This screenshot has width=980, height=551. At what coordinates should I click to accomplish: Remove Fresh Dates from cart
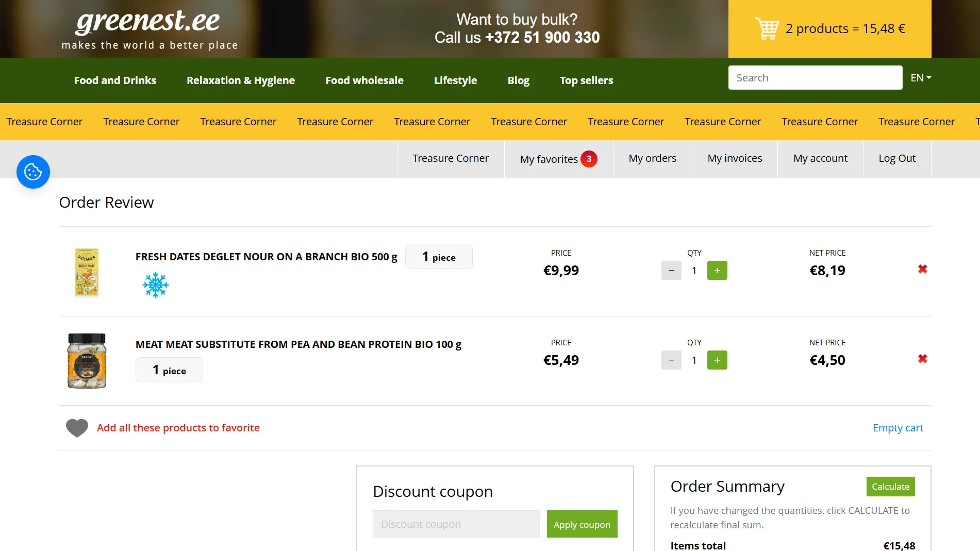click(922, 269)
